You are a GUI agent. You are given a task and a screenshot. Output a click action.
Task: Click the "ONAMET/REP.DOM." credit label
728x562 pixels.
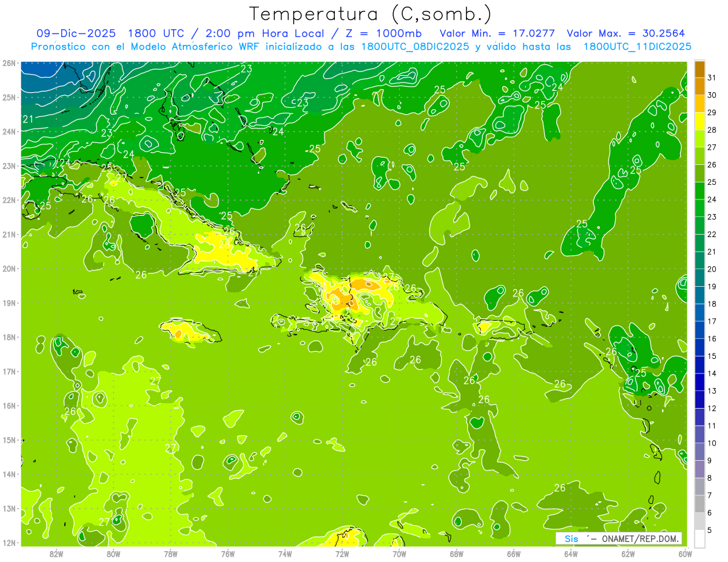pyautogui.click(x=641, y=538)
